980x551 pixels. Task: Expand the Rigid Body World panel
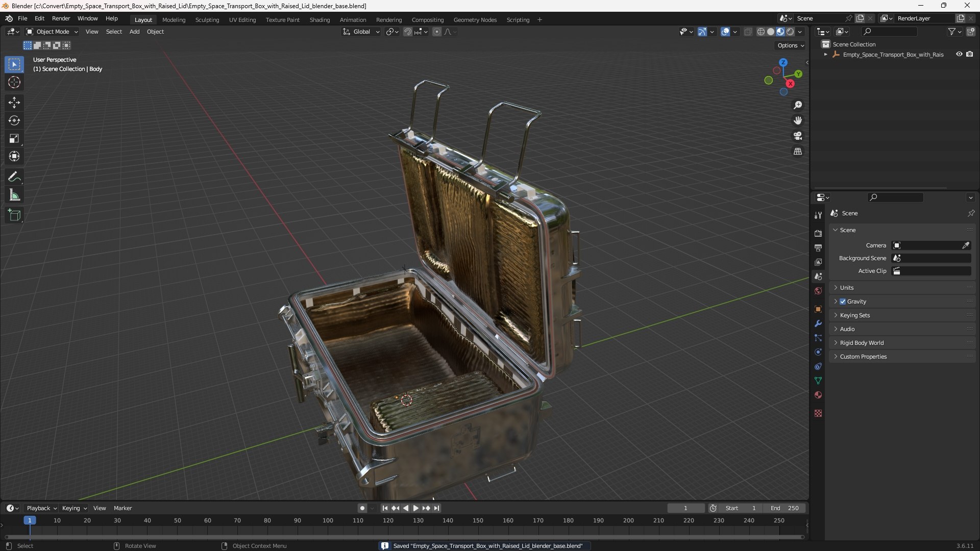coord(902,343)
